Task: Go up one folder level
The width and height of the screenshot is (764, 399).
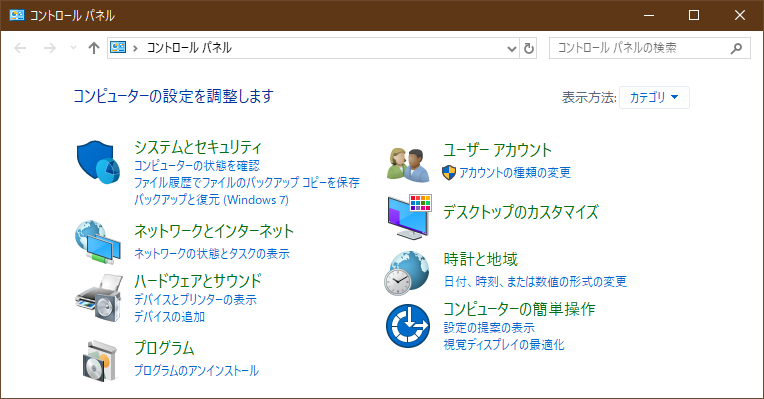Action: [x=94, y=48]
